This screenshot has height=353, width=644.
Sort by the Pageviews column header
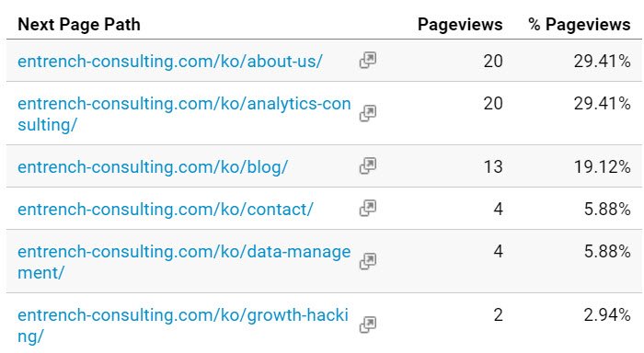460,25
